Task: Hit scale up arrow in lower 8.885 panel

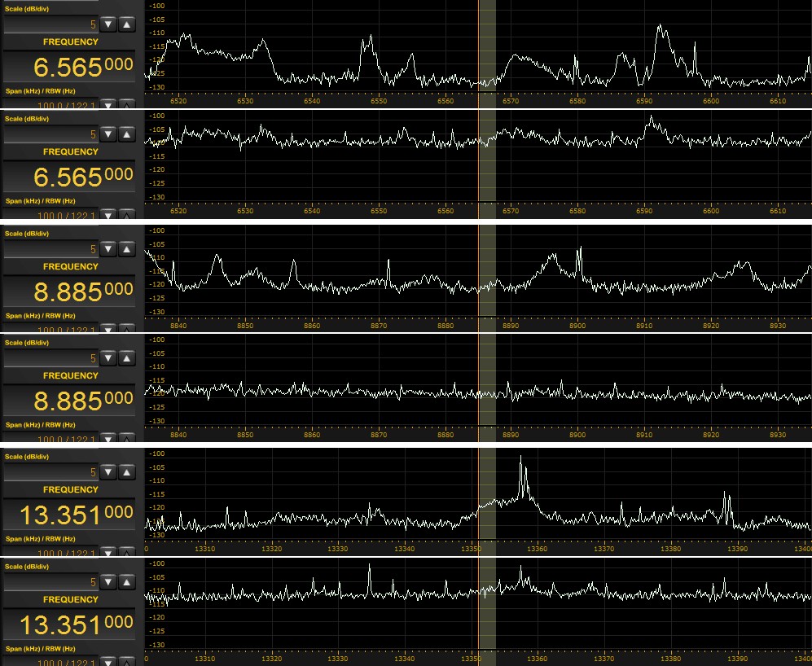Action: [x=126, y=358]
